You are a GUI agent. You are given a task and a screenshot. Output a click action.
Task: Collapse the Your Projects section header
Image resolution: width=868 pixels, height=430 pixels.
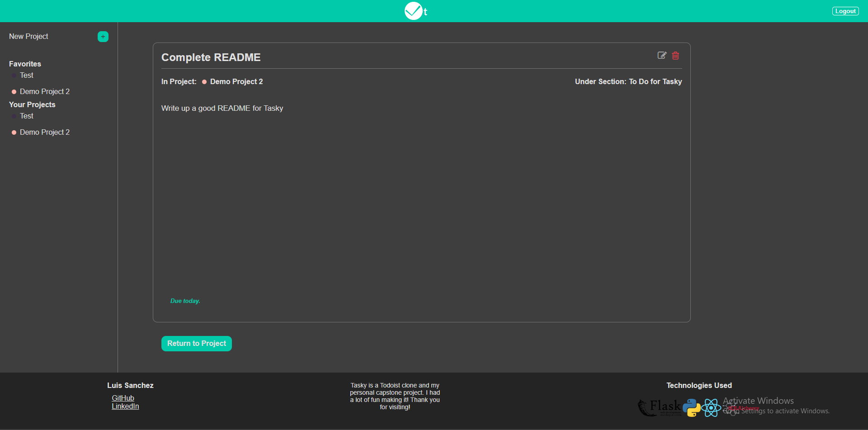[x=32, y=104]
